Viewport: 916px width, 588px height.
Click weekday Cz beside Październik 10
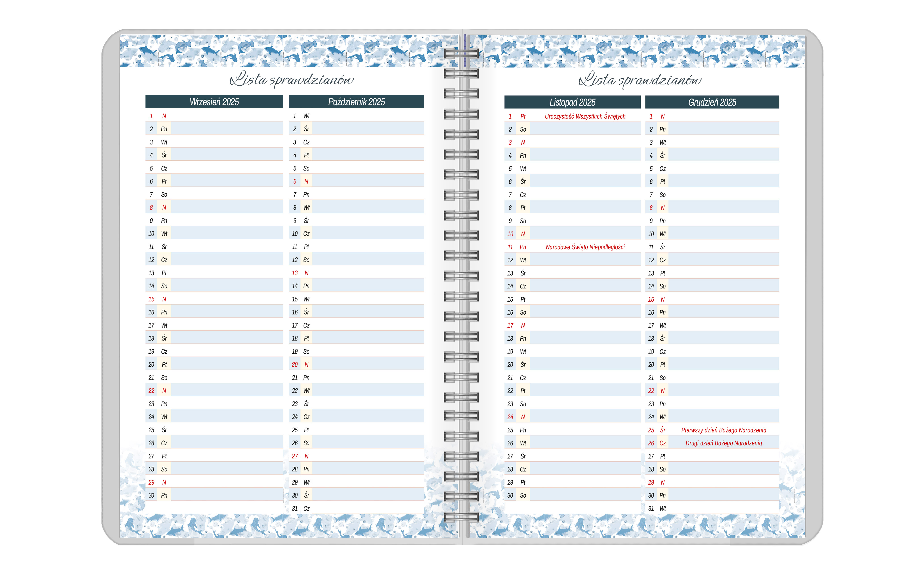(x=306, y=234)
